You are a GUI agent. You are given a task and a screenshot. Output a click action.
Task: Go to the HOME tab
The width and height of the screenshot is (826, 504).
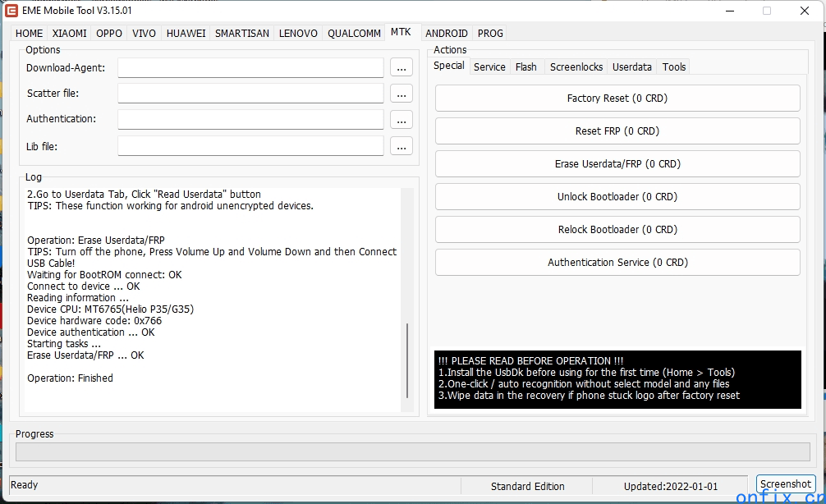click(x=30, y=34)
